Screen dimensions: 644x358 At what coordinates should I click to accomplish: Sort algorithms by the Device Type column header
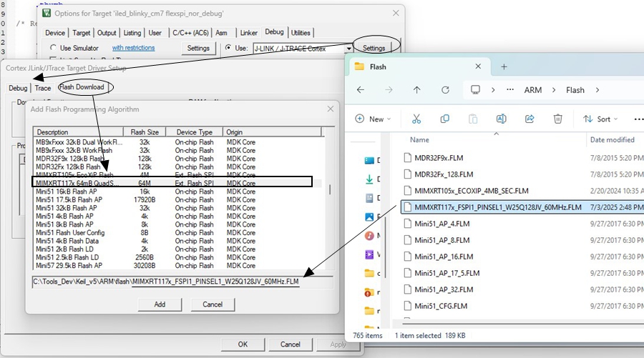click(x=194, y=132)
